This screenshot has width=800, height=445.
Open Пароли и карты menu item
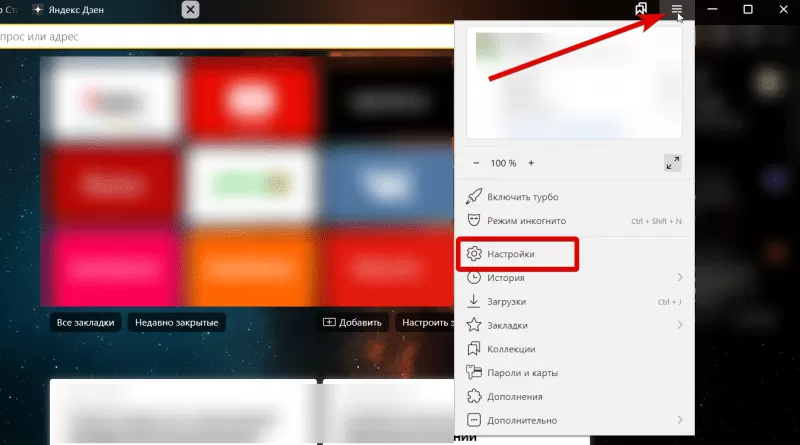tap(574, 373)
